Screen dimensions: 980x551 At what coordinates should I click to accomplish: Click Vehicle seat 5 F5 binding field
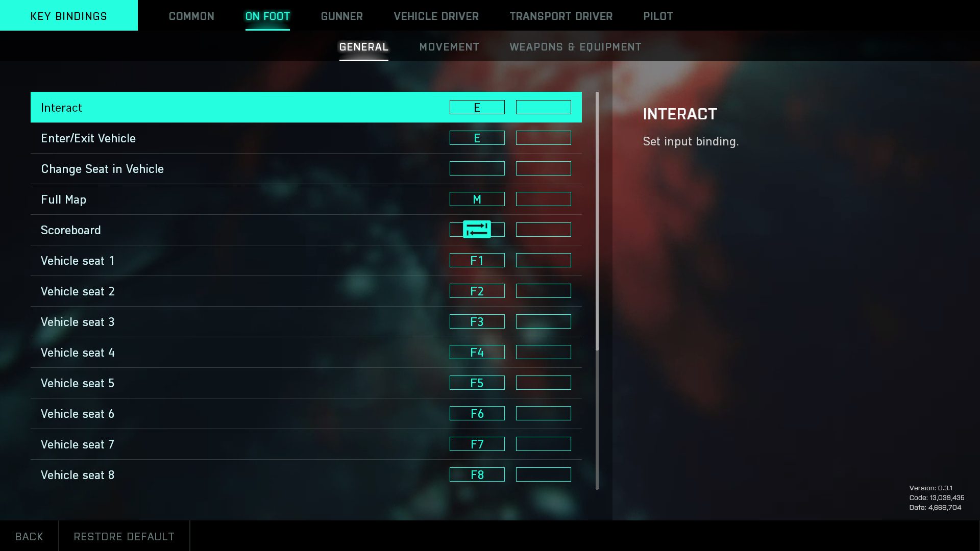[x=477, y=383]
